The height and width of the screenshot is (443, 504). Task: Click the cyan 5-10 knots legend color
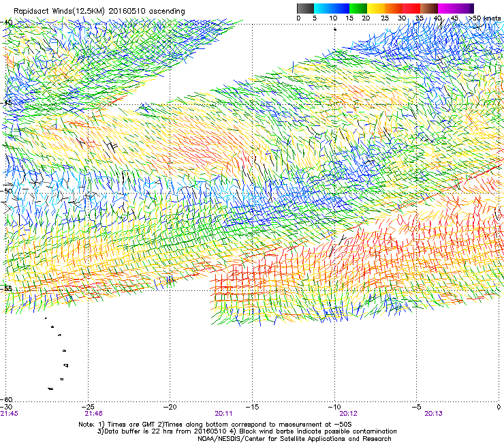(x=323, y=8)
